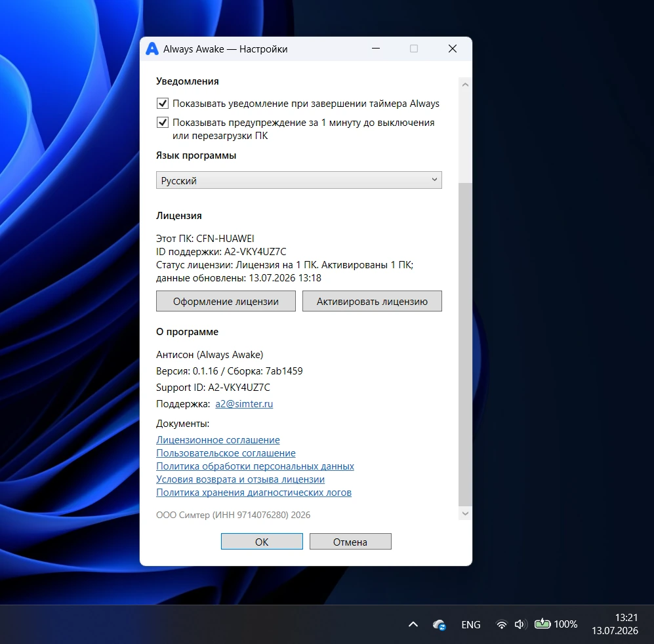Click the Always Awake logo in title bar

pos(152,49)
